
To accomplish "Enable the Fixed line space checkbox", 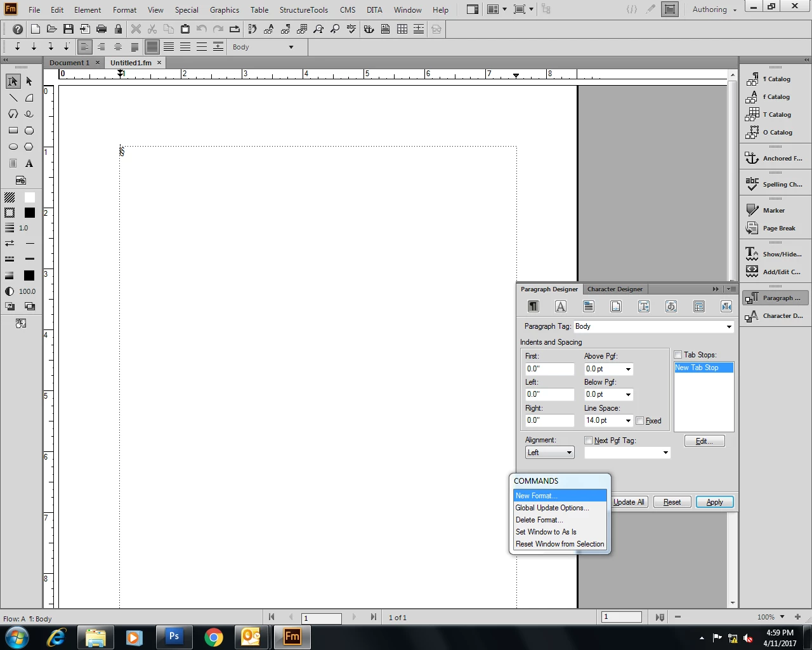I will pyautogui.click(x=640, y=421).
